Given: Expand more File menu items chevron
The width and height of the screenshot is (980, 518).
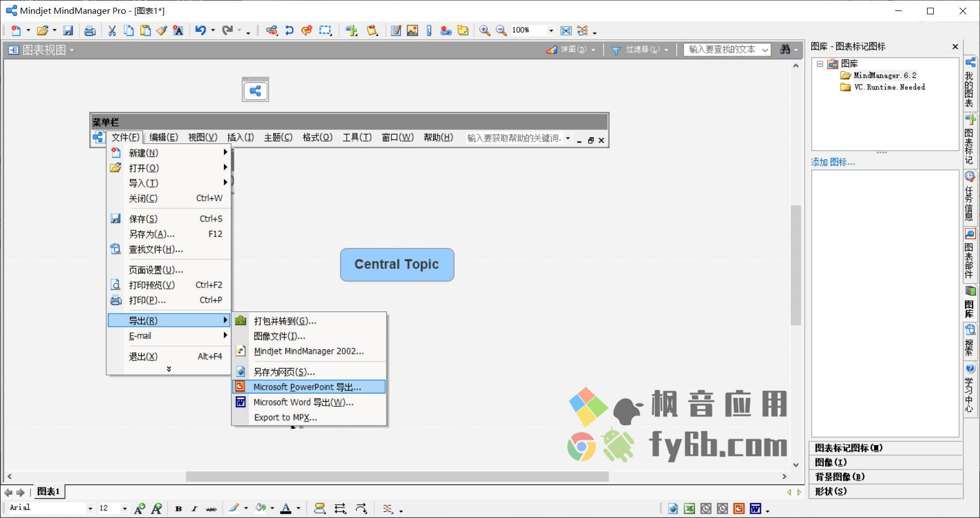Looking at the screenshot, I should 169,369.
